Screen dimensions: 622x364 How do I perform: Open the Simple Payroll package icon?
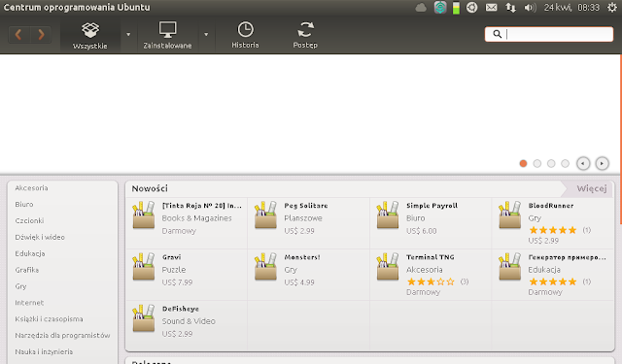point(388,215)
